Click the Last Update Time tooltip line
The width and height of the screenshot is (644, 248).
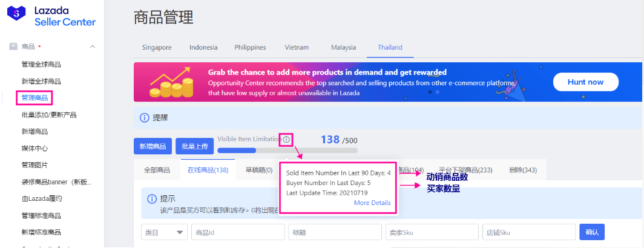coord(327,192)
